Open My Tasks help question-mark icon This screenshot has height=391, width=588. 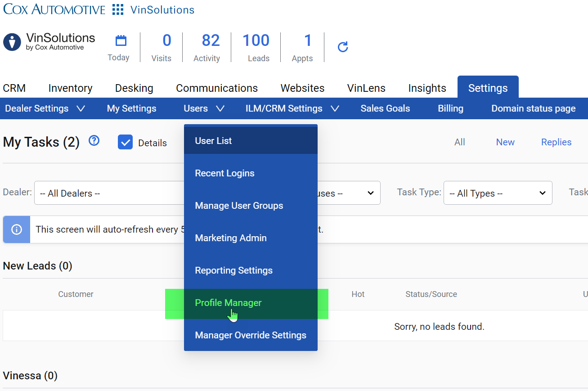[x=94, y=141]
